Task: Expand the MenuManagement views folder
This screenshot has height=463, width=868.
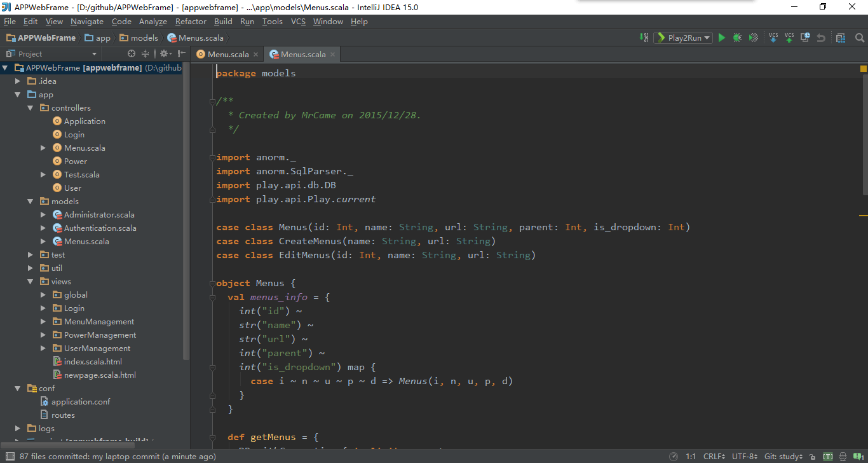Action: tap(43, 322)
